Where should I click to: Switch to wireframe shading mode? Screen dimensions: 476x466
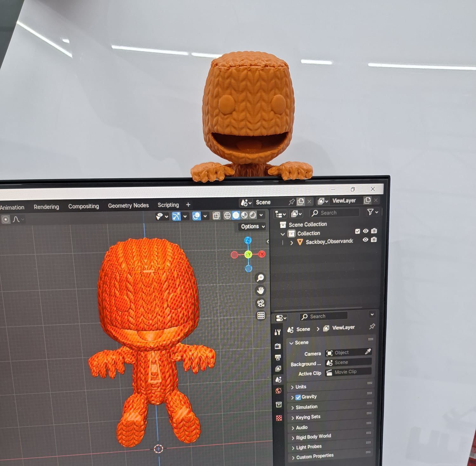[227, 216]
